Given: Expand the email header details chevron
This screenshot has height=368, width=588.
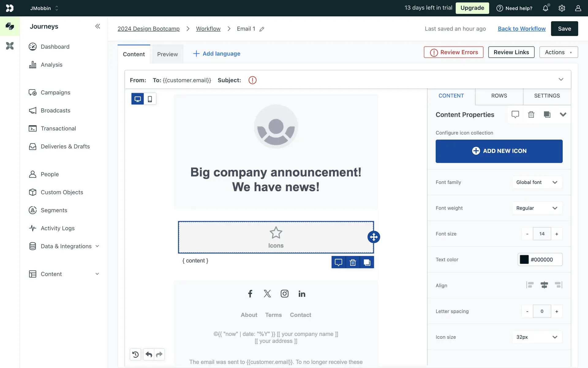Looking at the screenshot, I should click(x=561, y=79).
